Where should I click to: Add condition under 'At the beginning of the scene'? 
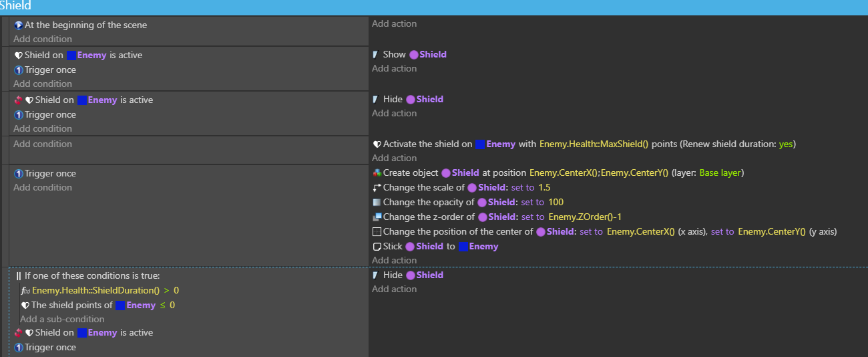[43, 39]
